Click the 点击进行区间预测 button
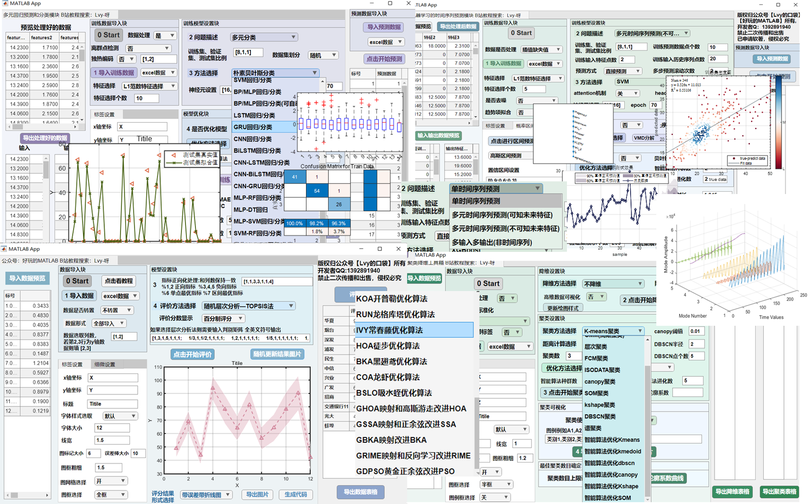812x504 pixels. coord(512,141)
